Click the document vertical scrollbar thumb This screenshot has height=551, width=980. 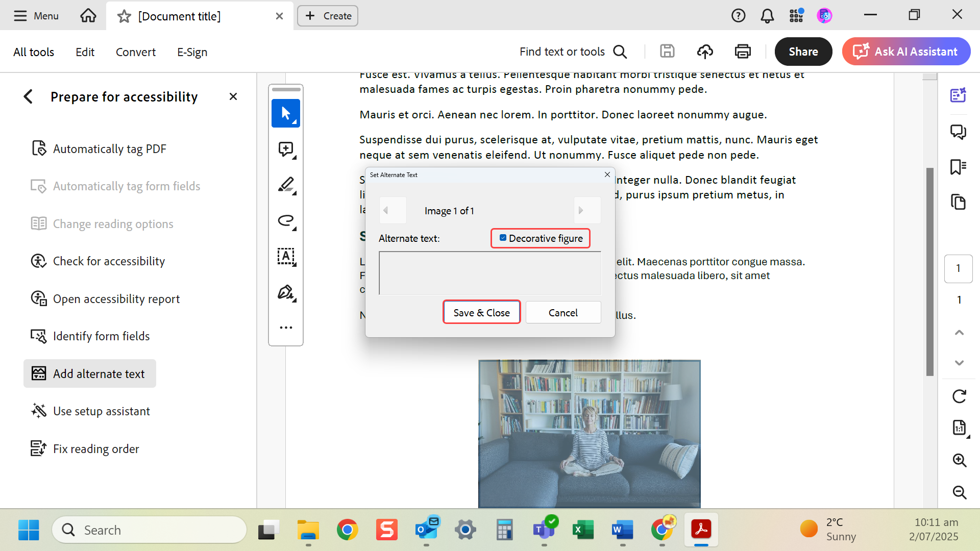pyautogui.click(x=930, y=272)
